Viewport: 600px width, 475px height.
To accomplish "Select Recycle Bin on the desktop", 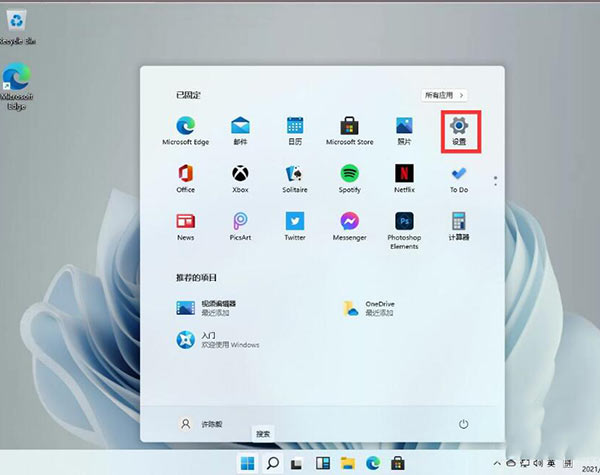I will (17, 27).
